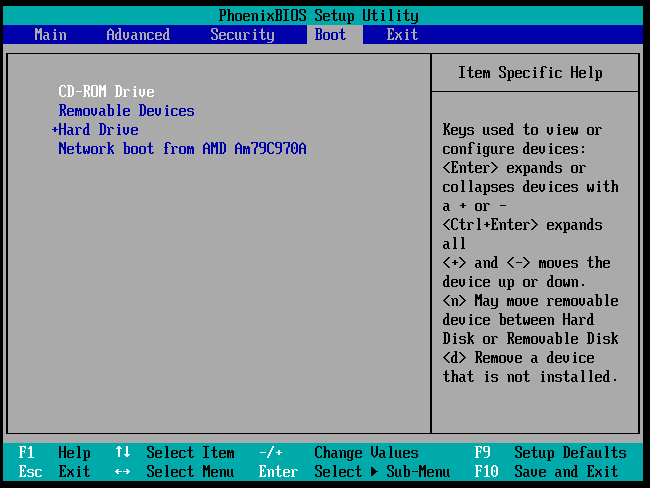Viewport: 650px width, 488px height.
Task: Select the Boot tab
Action: 330,34
